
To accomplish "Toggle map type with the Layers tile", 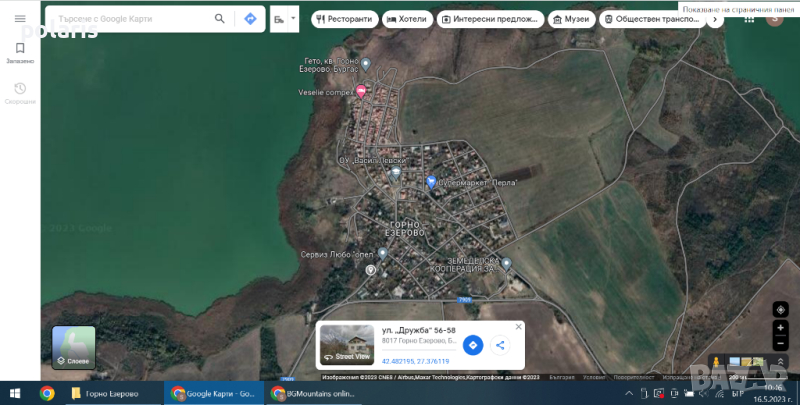I will pyautogui.click(x=74, y=347).
